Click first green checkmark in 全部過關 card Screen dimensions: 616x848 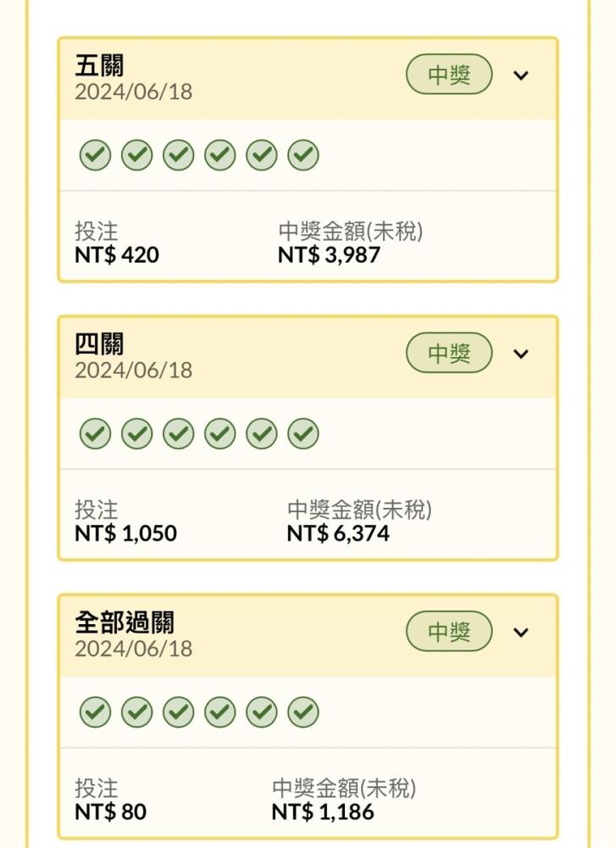[95, 712]
